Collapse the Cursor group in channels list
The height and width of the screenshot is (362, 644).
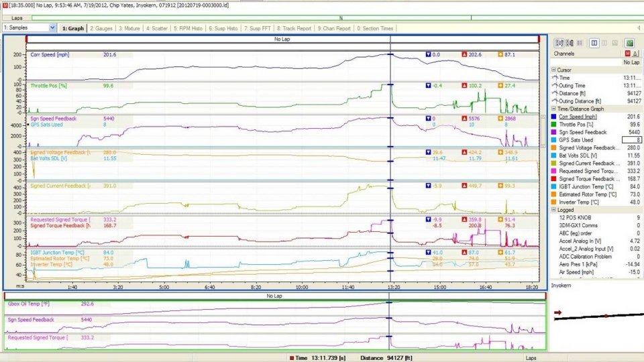click(553, 70)
